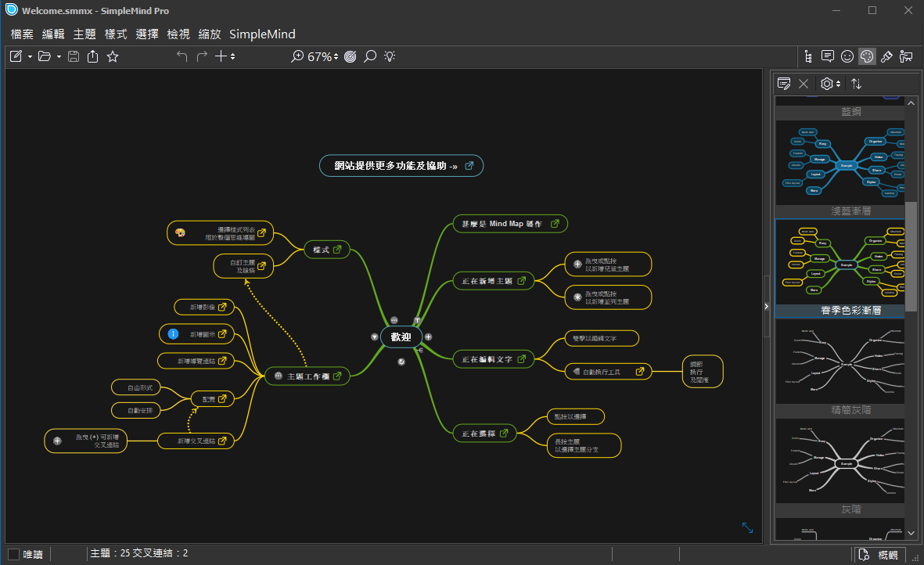Open the outline tree panel icon

coord(808,56)
